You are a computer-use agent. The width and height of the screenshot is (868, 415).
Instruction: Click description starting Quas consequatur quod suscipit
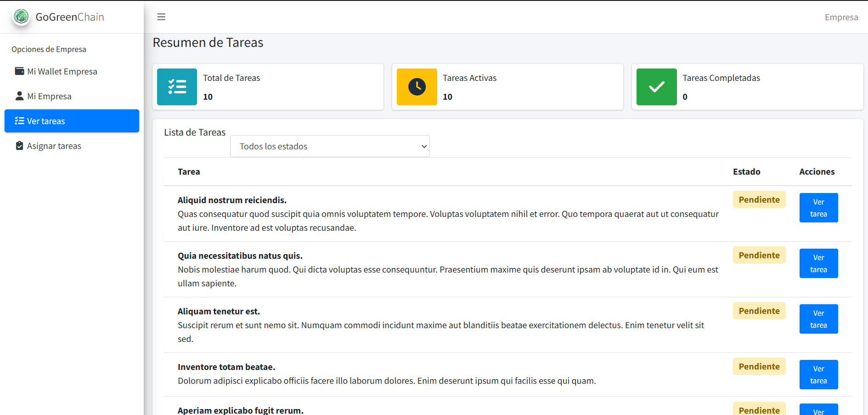448,221
